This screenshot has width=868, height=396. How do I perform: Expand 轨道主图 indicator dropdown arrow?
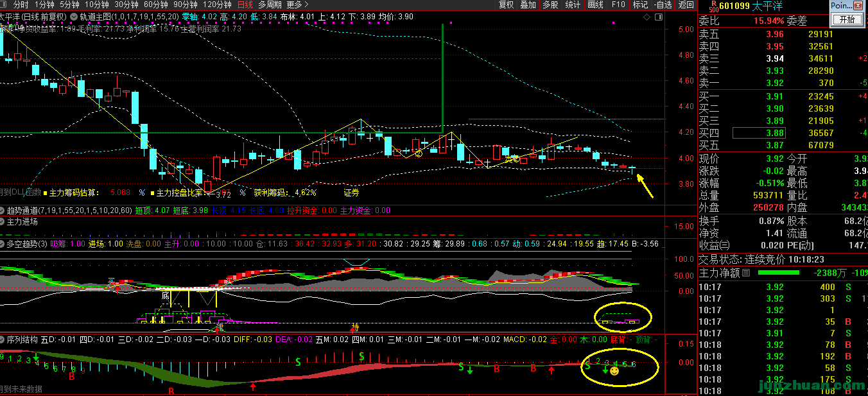coord(74,16)
